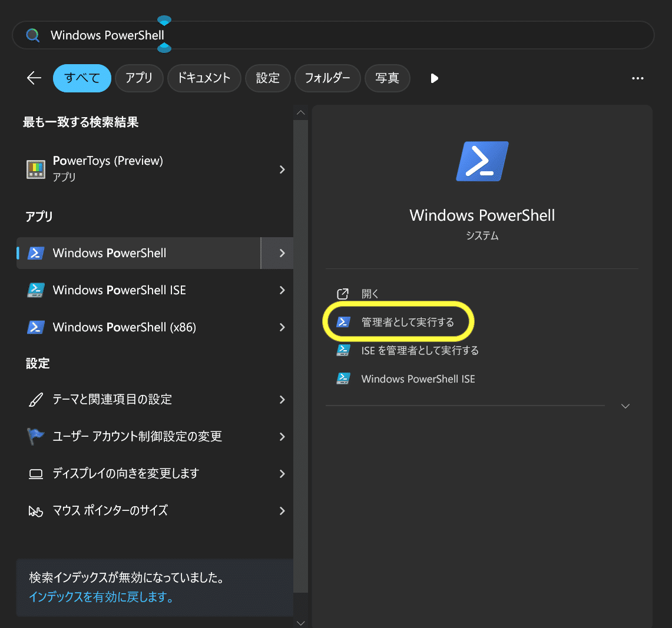Click the mouse pointer size icon

click(x=35, y=511)
